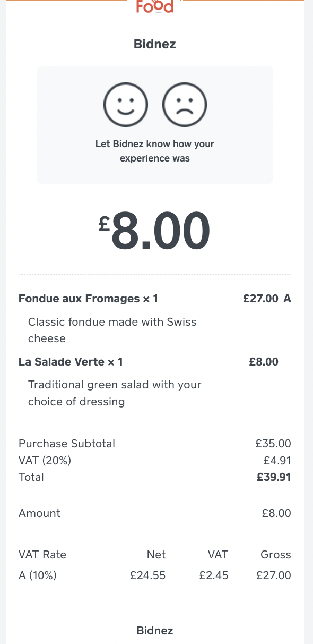313x644 pixels.
Task: Click the feedback prompt message text
Action: (x=154, y=151)
